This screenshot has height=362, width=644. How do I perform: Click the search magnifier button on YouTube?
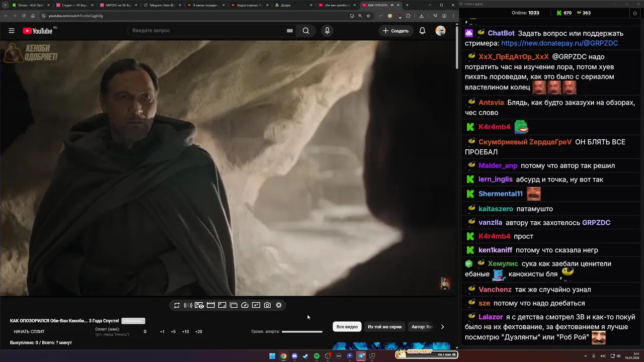[x=306, y=31]
